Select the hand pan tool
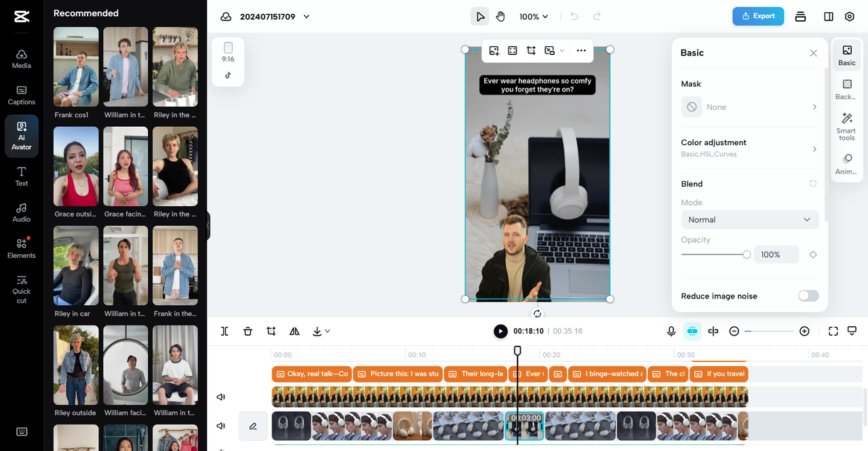868x451 pixels. [x=500, y=16]
